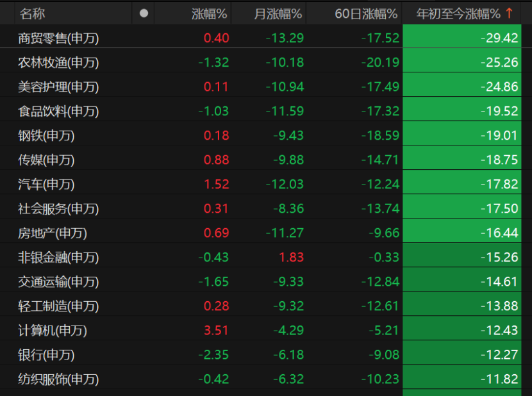Image resolution: width=532 pixels, height=396 pixels.
Task: Click the -18.59 60-day change for 钢铁
Action: point(380,135)
